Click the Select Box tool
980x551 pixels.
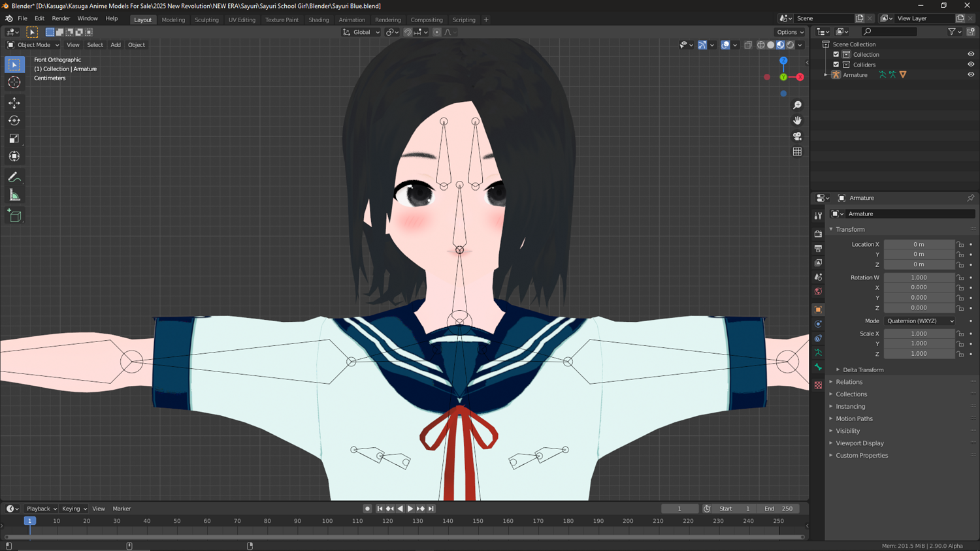14,65
